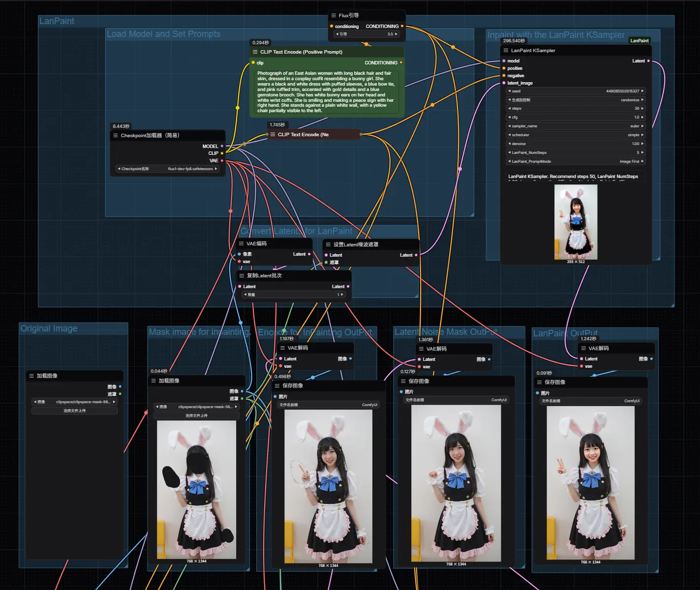This screenshot has height=590, width=700.
Task: Open Checkpoint名称 selector with flux1-dev-fp8.safetensors
Action: [167, 169]
